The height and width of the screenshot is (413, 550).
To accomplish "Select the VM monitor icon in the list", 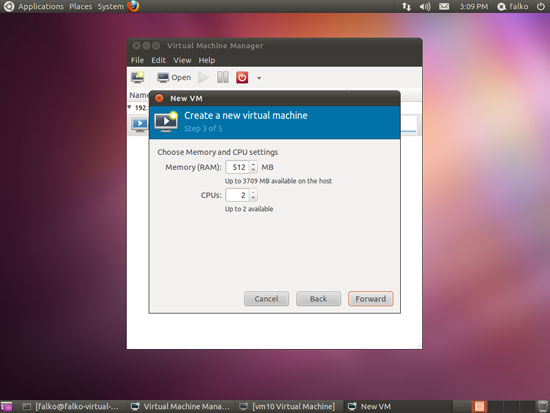I will [x=140, y=124].
